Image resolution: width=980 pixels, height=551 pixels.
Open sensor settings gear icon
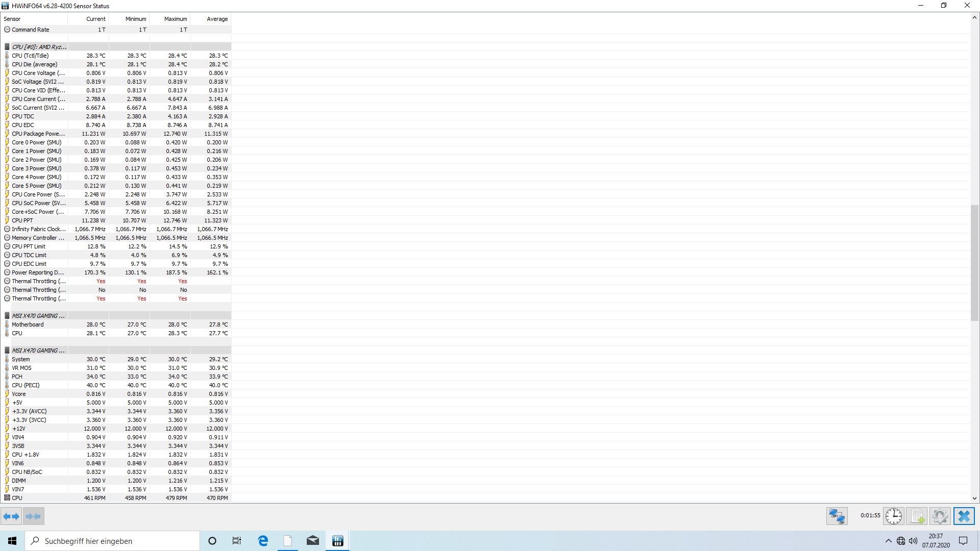[x=940, y=516]
